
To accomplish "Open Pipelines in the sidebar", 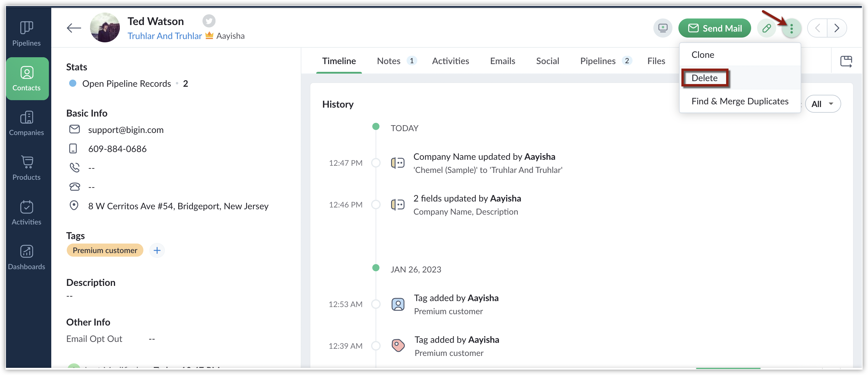I will [26, 34].
